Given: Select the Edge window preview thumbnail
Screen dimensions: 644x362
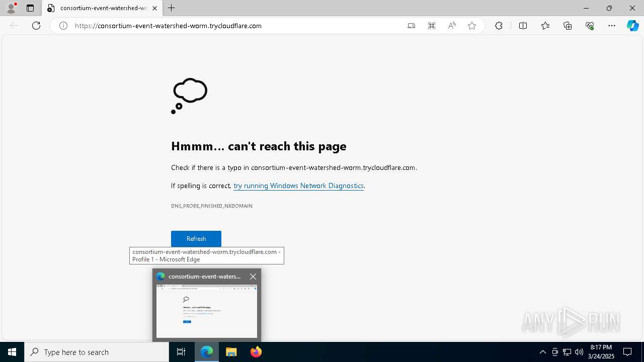Looking at the screenshot, I should click(207, 311).
